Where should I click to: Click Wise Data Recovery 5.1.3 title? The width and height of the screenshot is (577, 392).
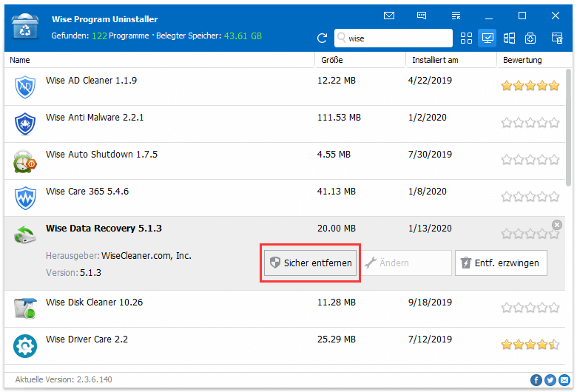coord(104,229)
